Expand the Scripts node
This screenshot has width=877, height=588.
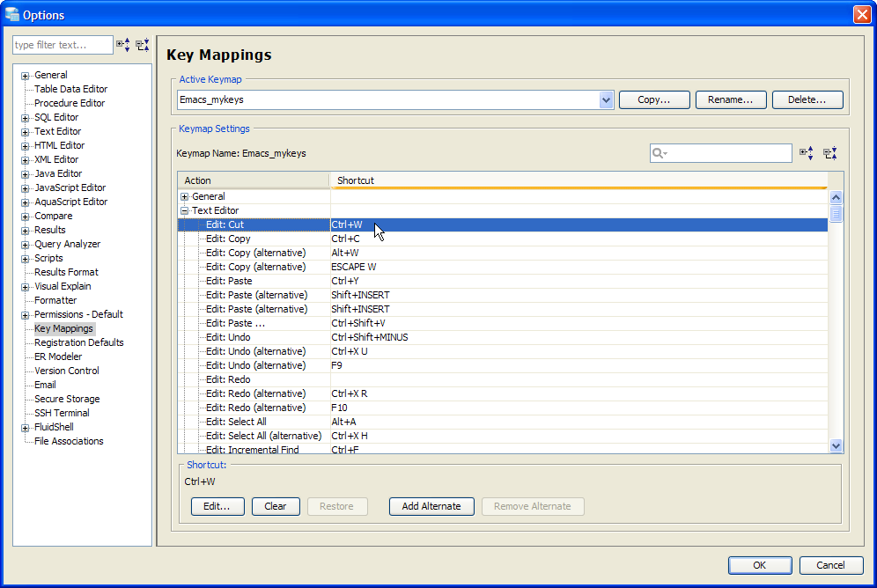tap(26, 259)
